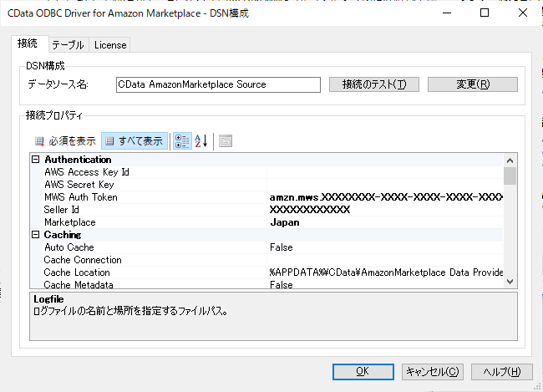Click the empty AWS Access Key Id value
The height and width of the screenshot is (392, 543).
pyautogui.click(x=385, y=172)
